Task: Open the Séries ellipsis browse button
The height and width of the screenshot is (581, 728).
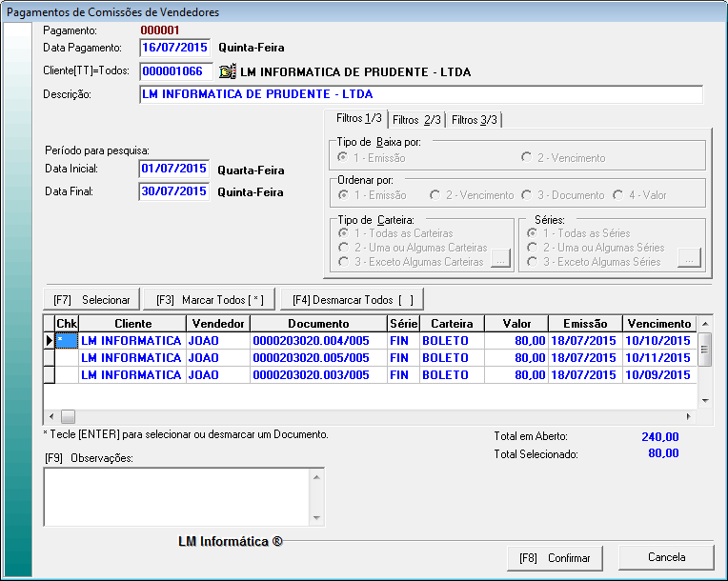Action: click(690, 258)
